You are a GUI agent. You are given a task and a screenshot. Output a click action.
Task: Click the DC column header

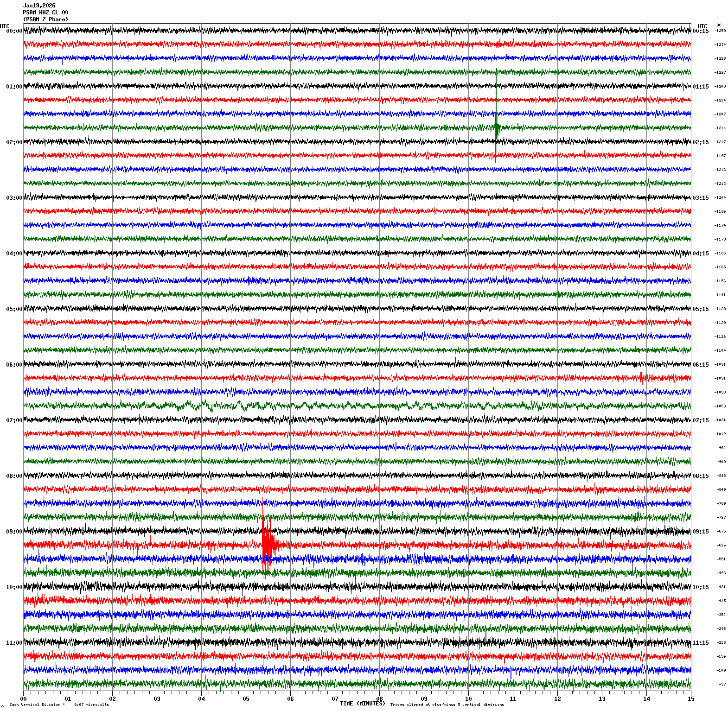[719, 25]
